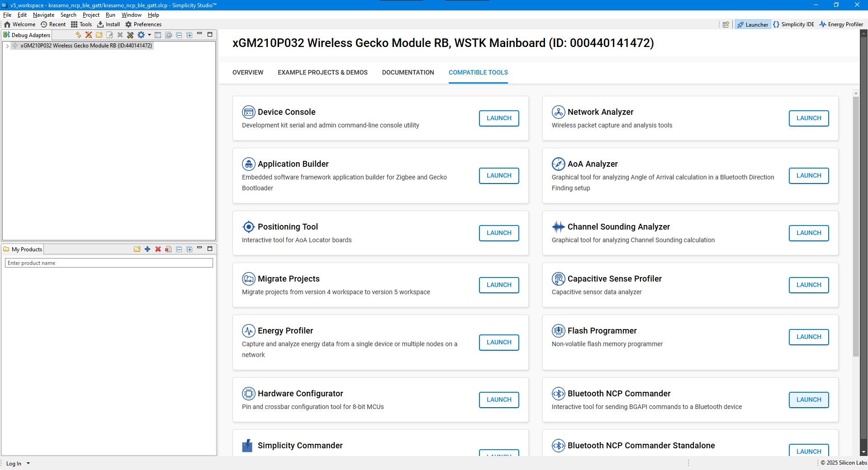Screen dimensions: 868x470
Task: Switch to the Launcher perspective
Action: 753,24
